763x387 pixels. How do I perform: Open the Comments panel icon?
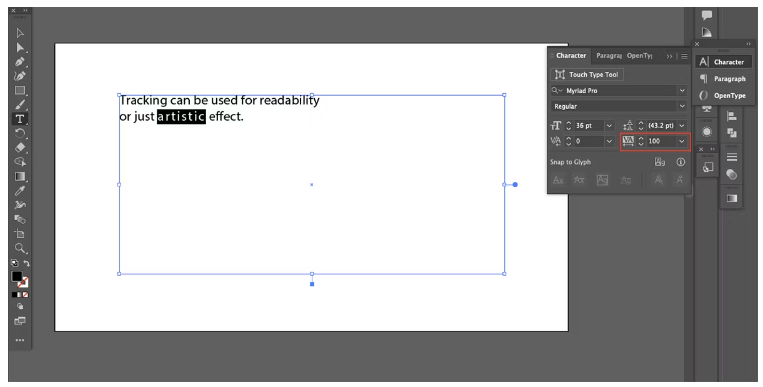[x=707, y=15]
